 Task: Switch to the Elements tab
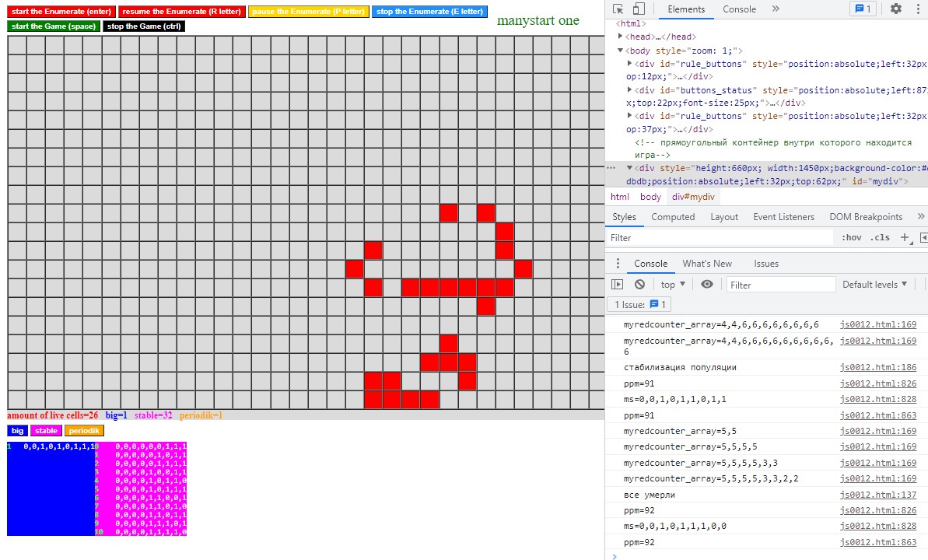point(686,9)
